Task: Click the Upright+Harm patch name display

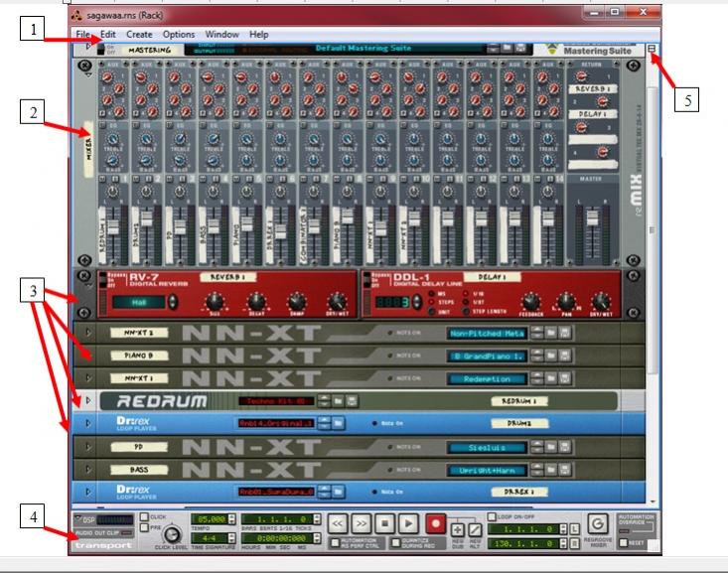Action: click(x=487, y=471)
